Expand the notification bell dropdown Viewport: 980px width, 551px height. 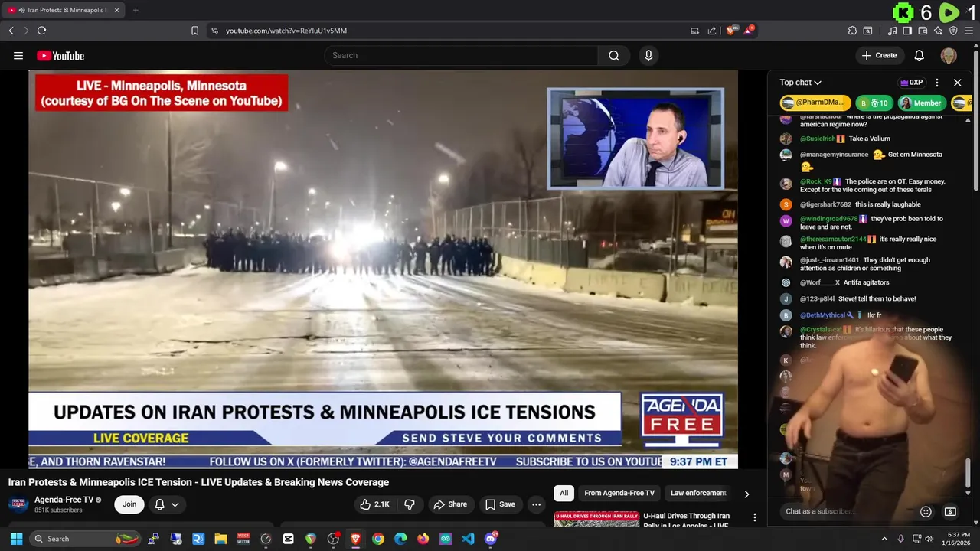(167, 504)
